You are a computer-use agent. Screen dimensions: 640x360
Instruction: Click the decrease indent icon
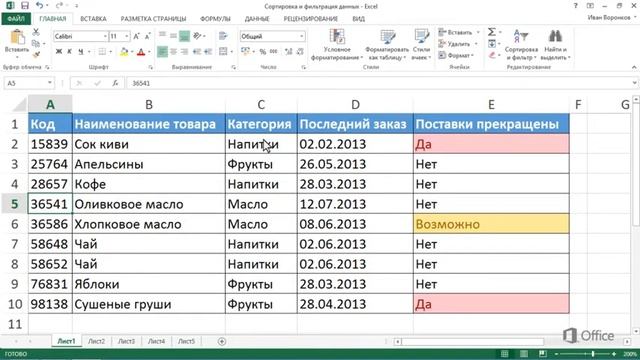[197, 51]
